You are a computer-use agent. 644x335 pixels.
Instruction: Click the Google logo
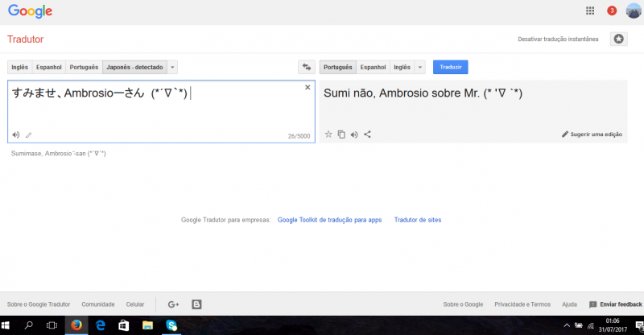coord(30,11)
